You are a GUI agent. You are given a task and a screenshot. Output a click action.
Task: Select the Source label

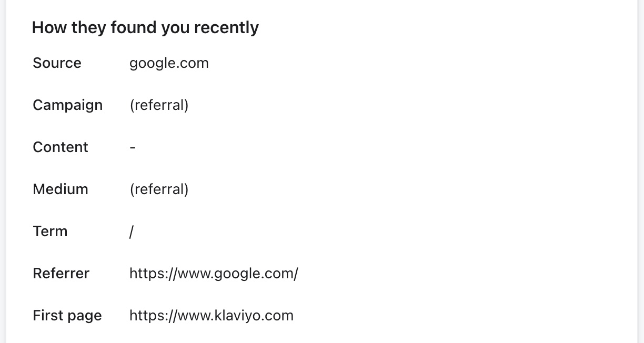pos(57,63)
